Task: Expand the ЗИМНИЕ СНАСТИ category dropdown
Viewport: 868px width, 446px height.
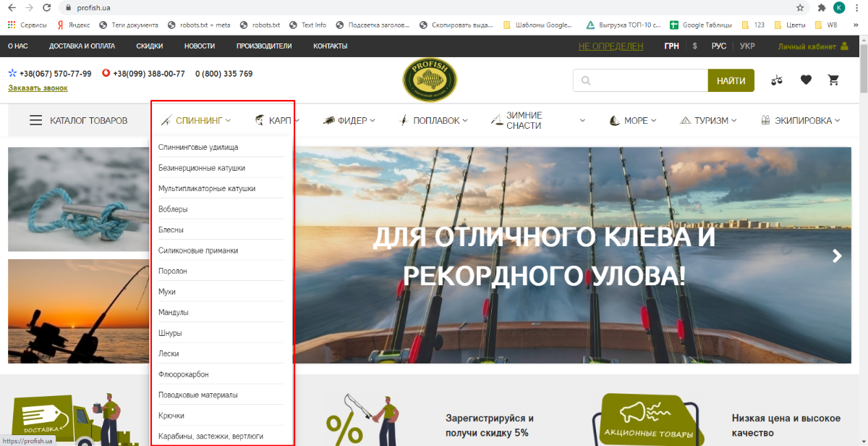Action: 537,120
